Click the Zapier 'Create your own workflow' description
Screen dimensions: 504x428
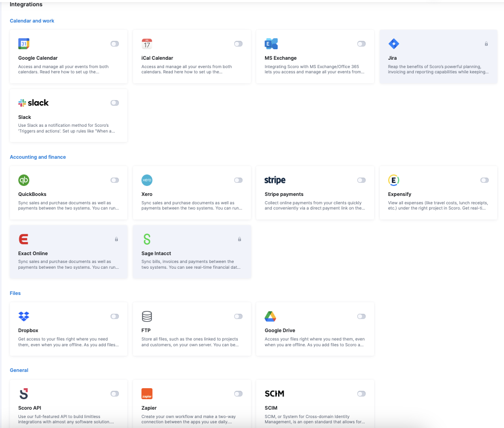pos(189,419)
